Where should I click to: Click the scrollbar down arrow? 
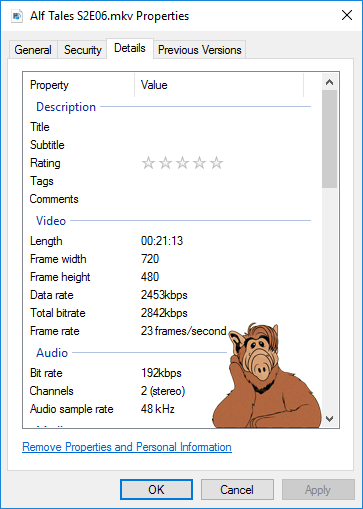point(330,419)
